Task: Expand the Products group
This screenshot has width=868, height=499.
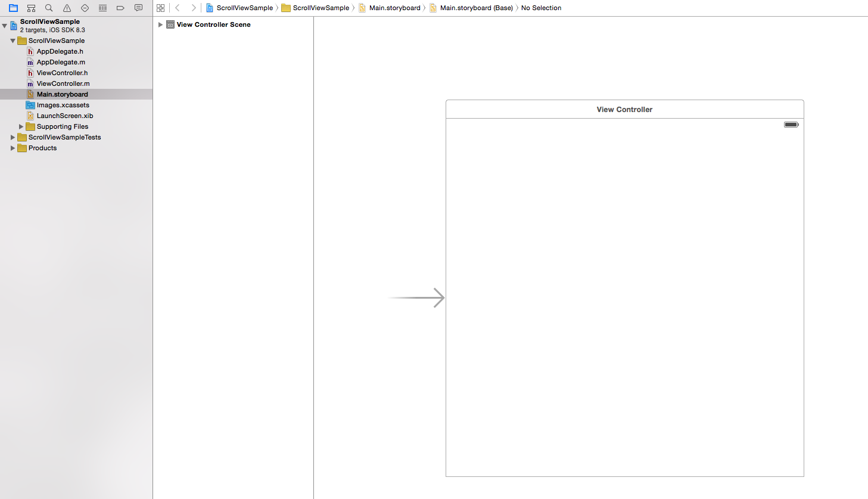Action: 13,148
